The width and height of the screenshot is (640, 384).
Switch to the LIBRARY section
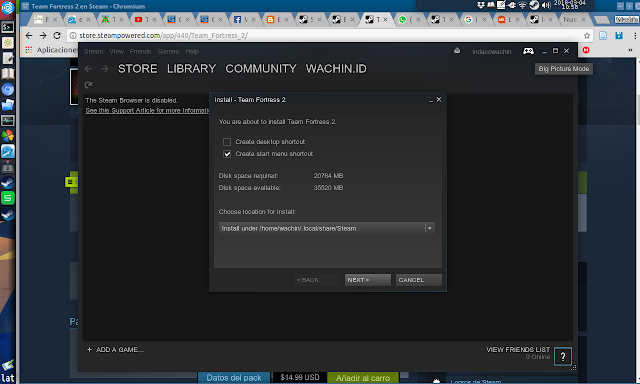pyautogui.click(x=191, y=69)
